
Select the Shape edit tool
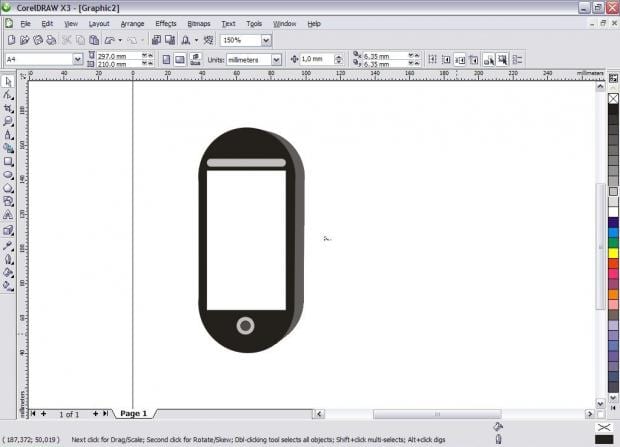pos(8,95)
